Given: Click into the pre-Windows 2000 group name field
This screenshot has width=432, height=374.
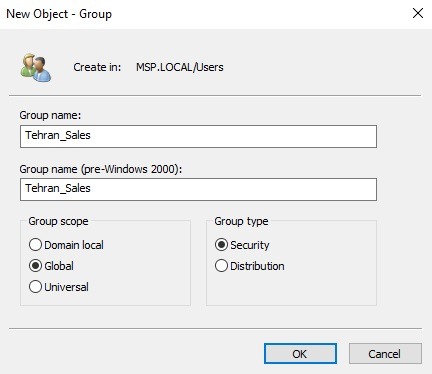Looking at the screenshot, I should coord(198,189).
